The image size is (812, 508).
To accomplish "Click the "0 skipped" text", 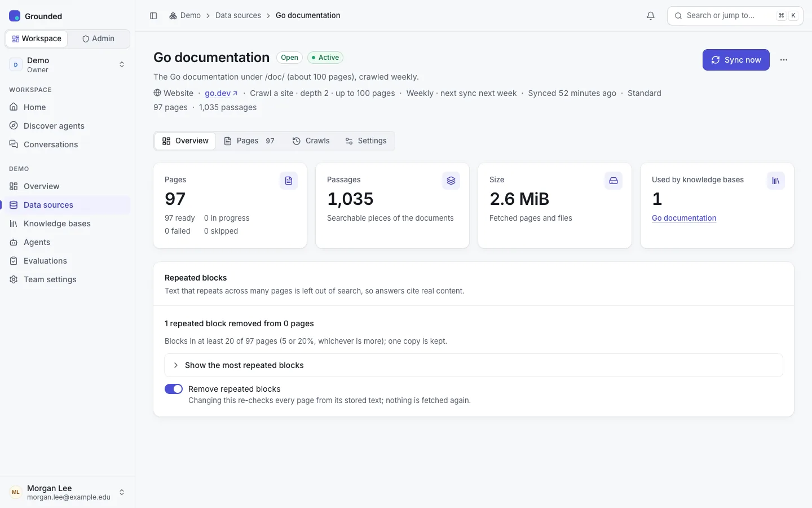I will coord(221,231).
